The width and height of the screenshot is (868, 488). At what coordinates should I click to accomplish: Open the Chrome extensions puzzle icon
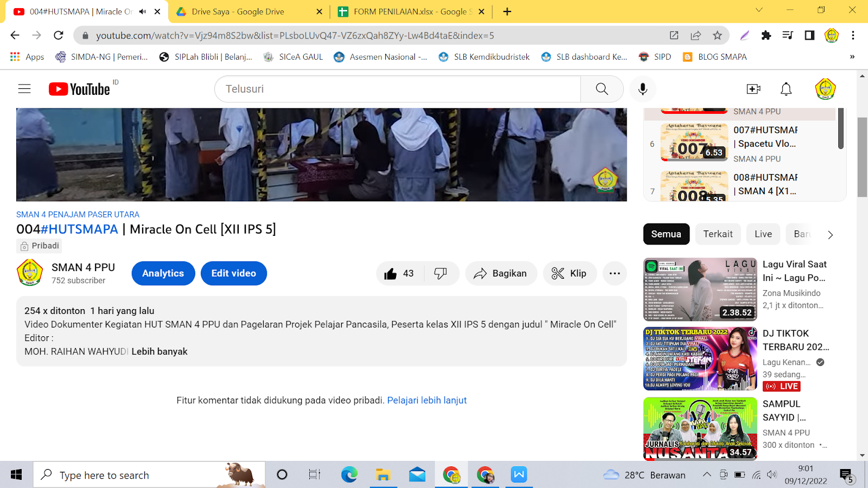click(x=766, y=35)
